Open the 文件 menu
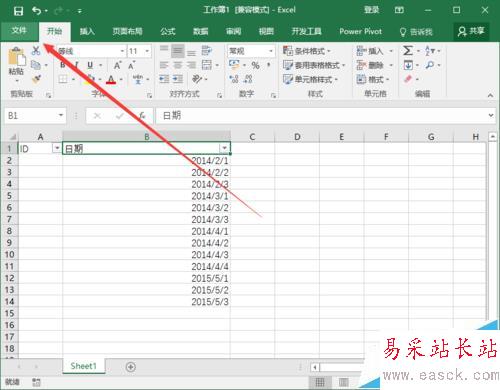Viewport: 500px width, 390px height. pos(19,31)
